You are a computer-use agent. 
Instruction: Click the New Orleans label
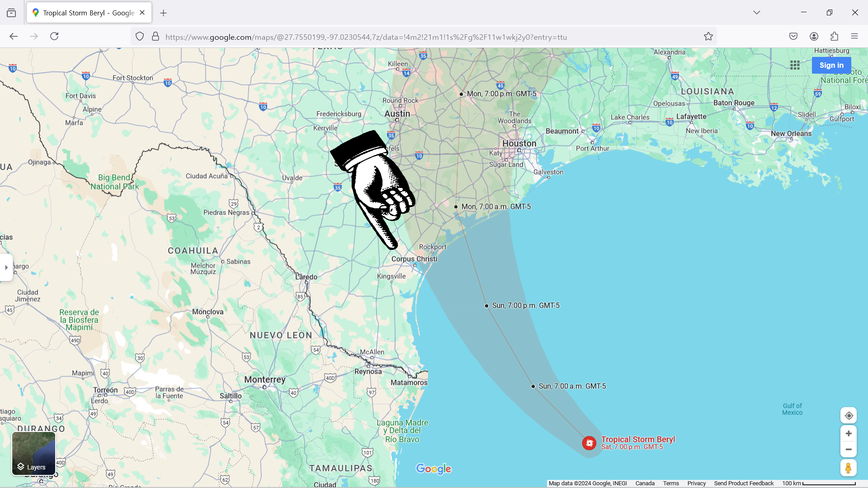click(x=791, y=134)
